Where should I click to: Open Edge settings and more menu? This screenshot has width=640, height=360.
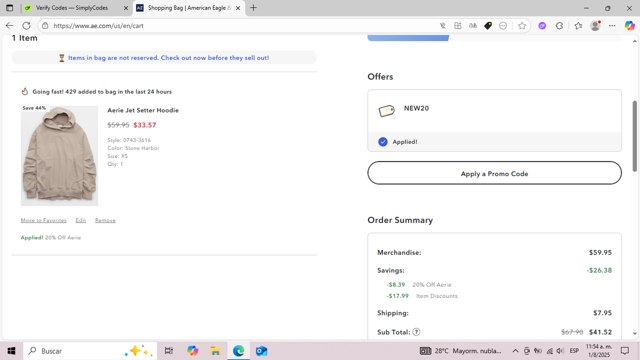pos(612,26)
